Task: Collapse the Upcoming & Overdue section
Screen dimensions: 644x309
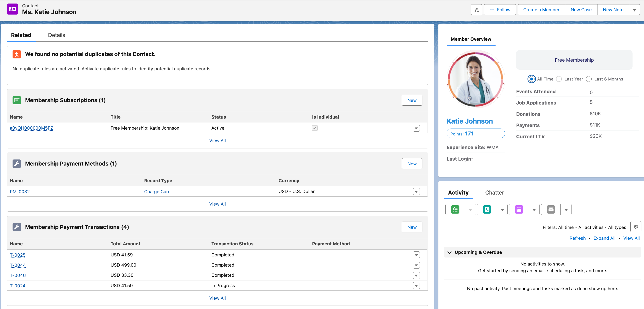Action: (449, 252)
